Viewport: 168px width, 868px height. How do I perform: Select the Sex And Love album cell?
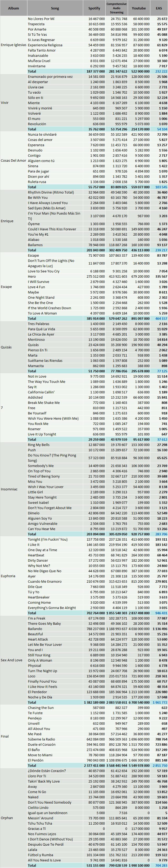(13, 660)
